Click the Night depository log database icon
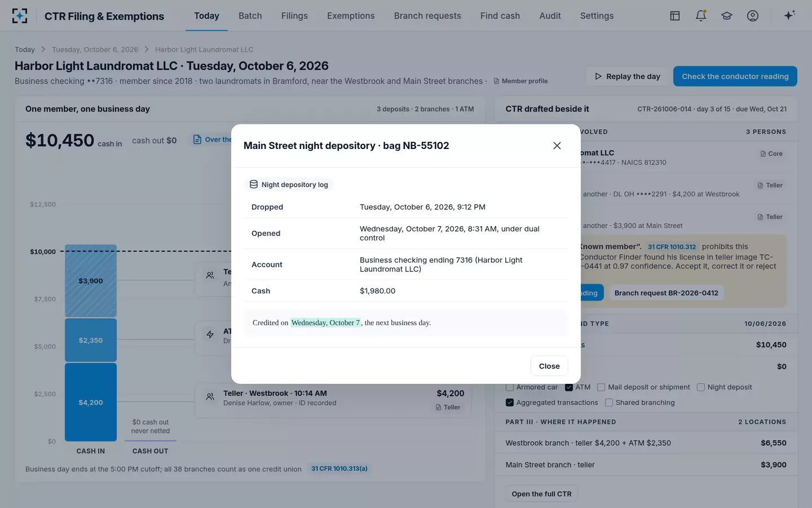The image size is (812, 508). [x=254, y=185]
